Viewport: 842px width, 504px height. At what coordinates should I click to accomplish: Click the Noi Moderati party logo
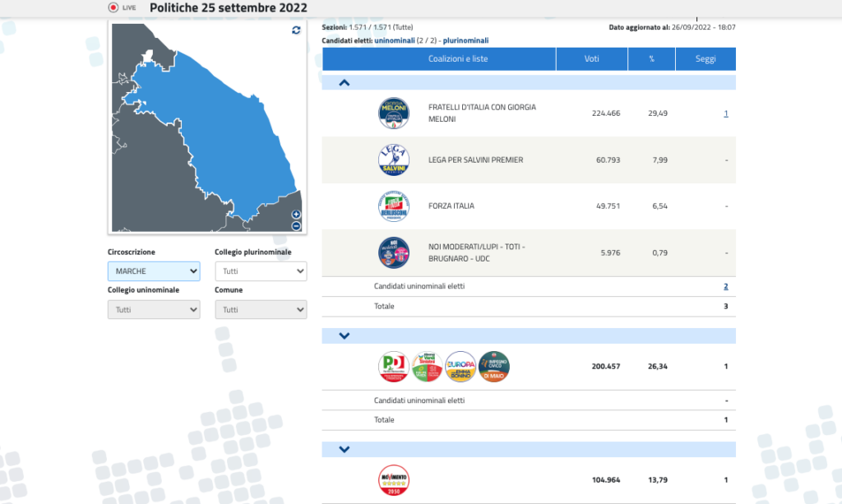click(394, 252)
